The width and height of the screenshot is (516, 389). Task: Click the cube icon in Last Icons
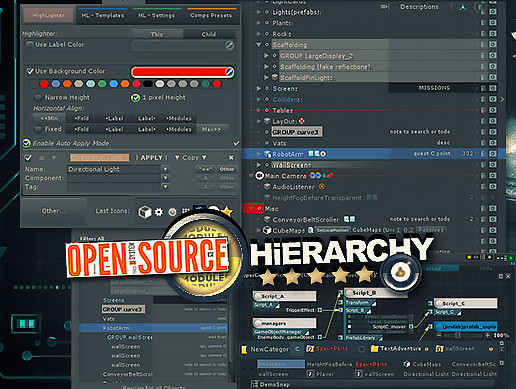point(145,212)
